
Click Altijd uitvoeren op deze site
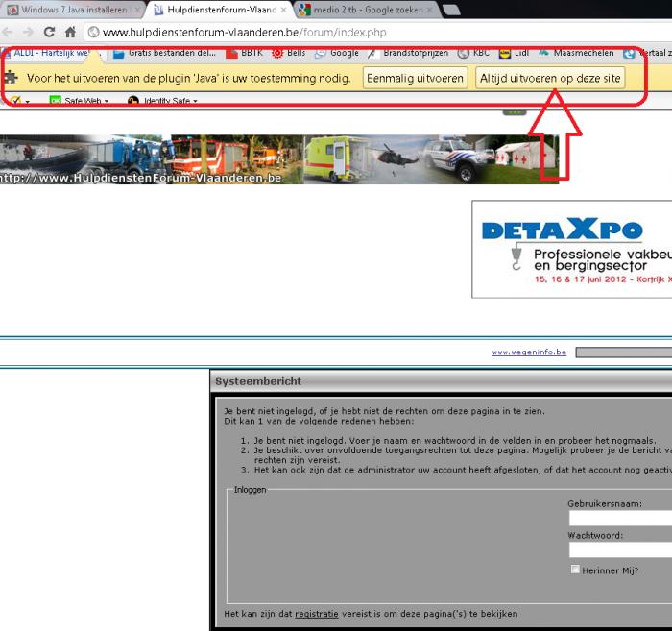tap(550, 78)
